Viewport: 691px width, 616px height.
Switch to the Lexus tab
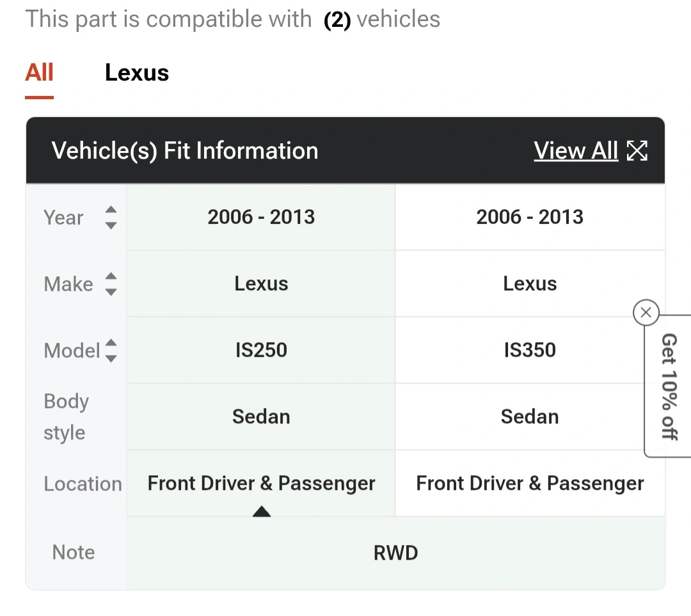coord(137,73)
